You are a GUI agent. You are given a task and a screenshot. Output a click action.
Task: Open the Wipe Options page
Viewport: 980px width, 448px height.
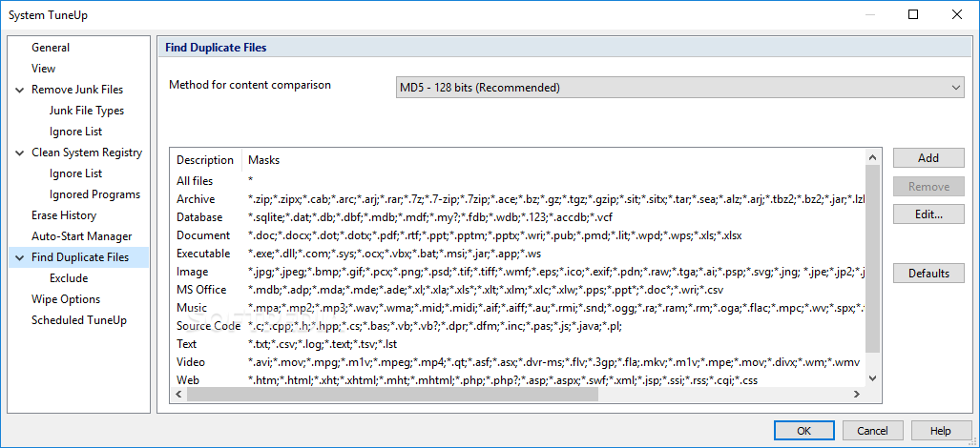pyautogui.click(x=66, y=299)
